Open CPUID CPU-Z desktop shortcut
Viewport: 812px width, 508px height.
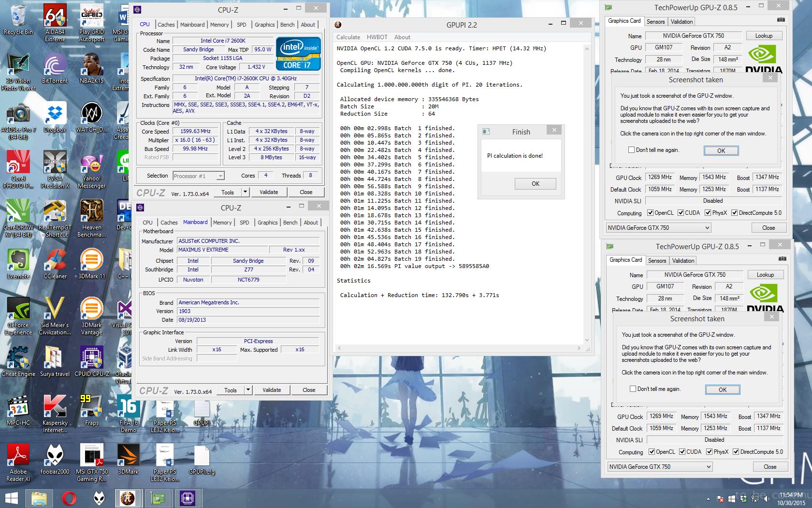[91, 361]
